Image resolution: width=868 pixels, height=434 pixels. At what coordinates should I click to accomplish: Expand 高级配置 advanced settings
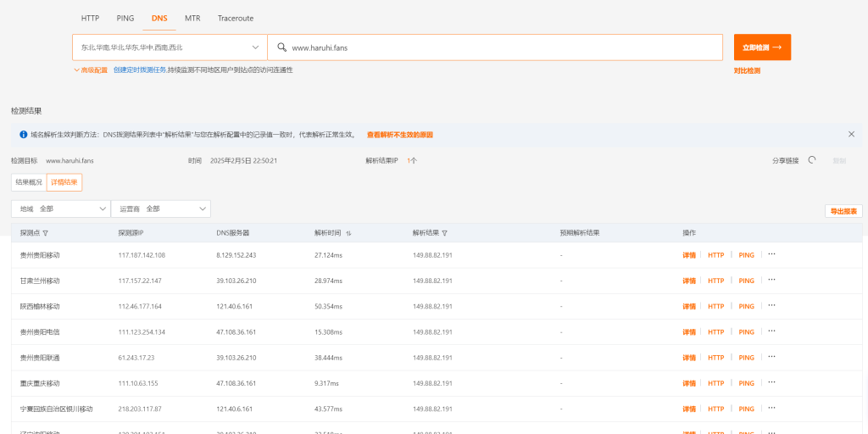pyautogui.click(x=91, y=70)
